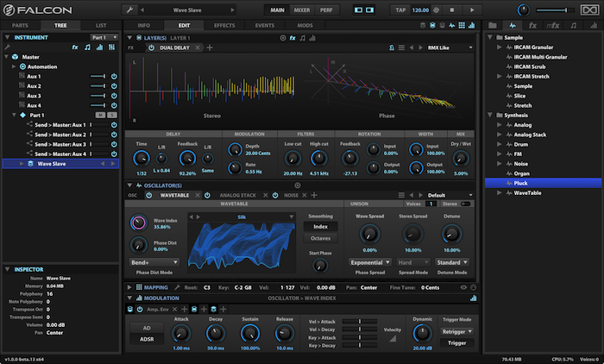The height and width of the screenshot is (364, 604).
Task: Open the Standard Detune Mode dropdown
Action: [x=452, y=262]
